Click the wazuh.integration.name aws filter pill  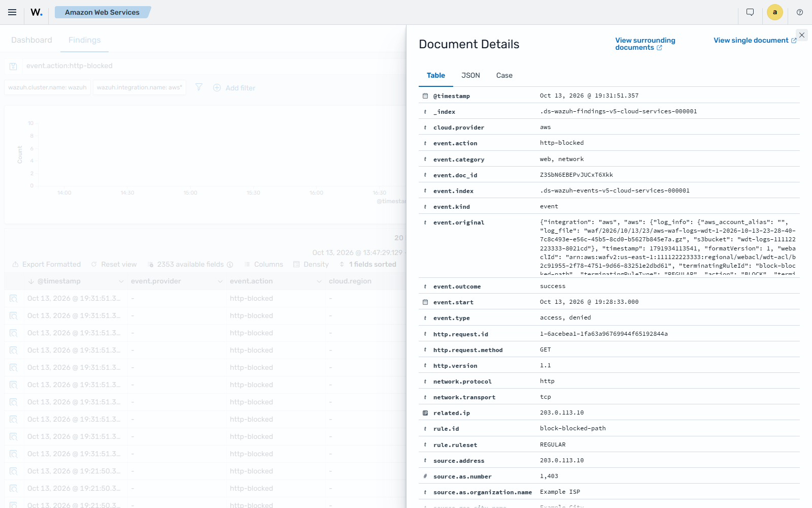click(x=140, y=87)
